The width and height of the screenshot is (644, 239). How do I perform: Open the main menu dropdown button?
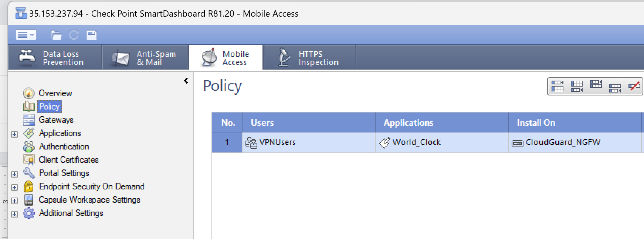(x=26, y=35)
